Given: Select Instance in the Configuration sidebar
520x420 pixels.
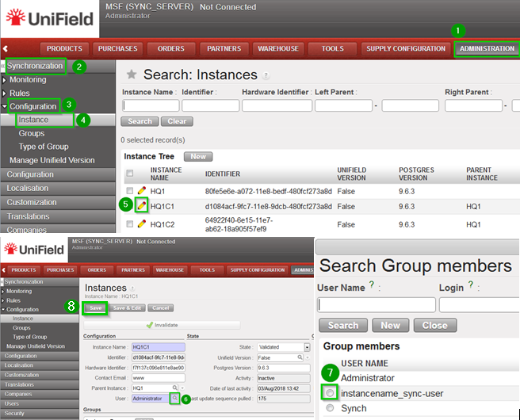Looking at the screenshot, I should click(x=33, y=120).
